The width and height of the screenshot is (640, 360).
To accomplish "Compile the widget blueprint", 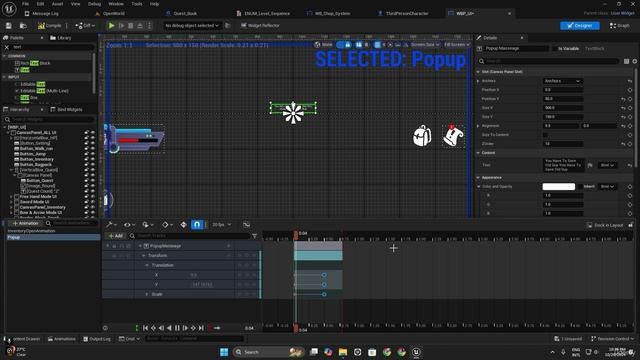I will 49,26.
